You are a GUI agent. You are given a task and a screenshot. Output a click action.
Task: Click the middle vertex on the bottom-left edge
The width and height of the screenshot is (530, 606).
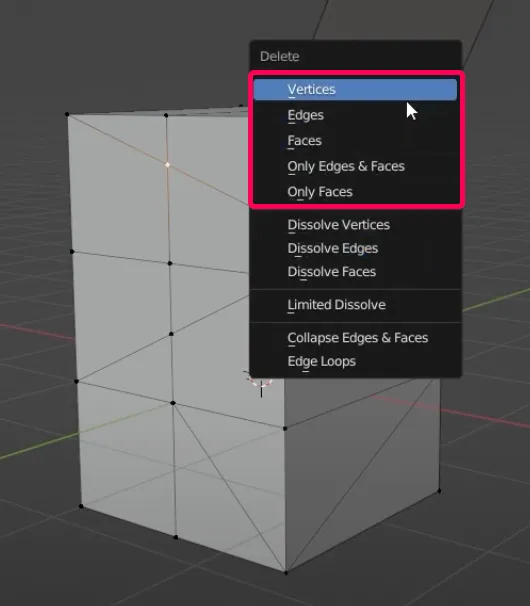pos(176,537)
